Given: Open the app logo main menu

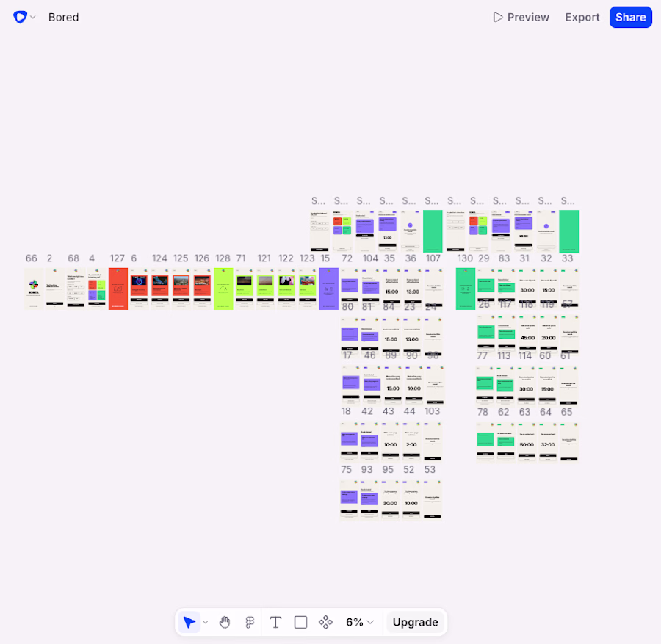Looking at the screenshot, I should [20, 18].
